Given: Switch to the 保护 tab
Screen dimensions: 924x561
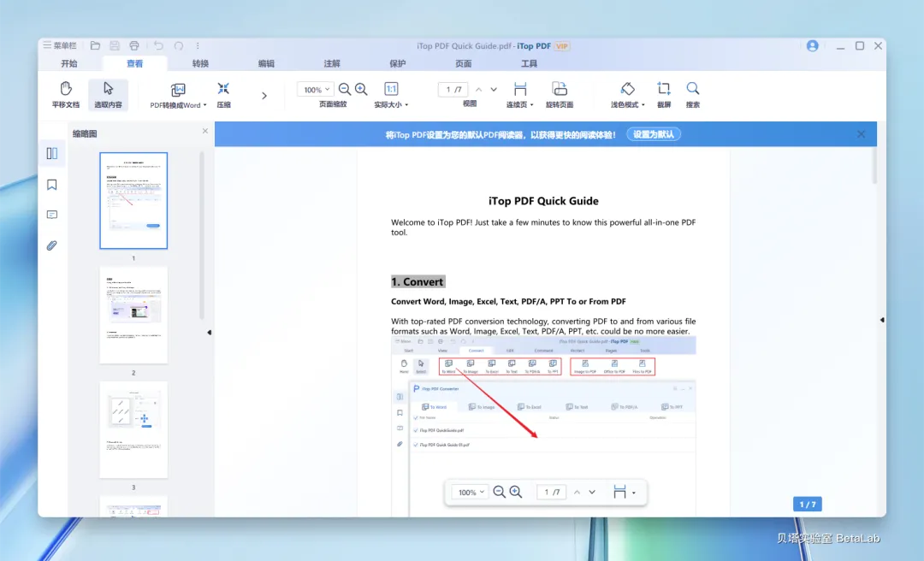Looking at the screenshot, I should click(398, 63).
